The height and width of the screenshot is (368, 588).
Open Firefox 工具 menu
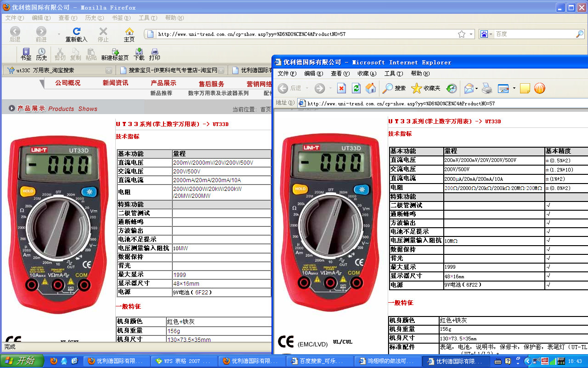(147, 18)
